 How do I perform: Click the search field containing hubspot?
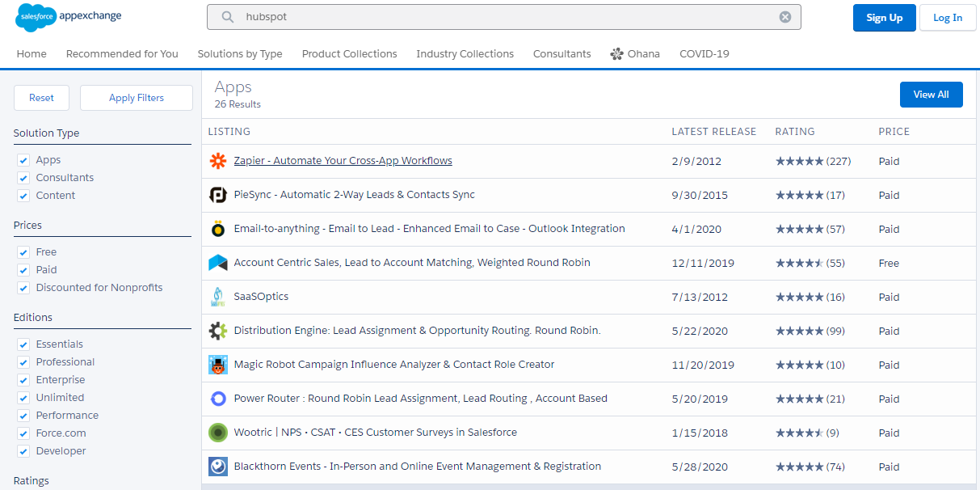(504, 17)
